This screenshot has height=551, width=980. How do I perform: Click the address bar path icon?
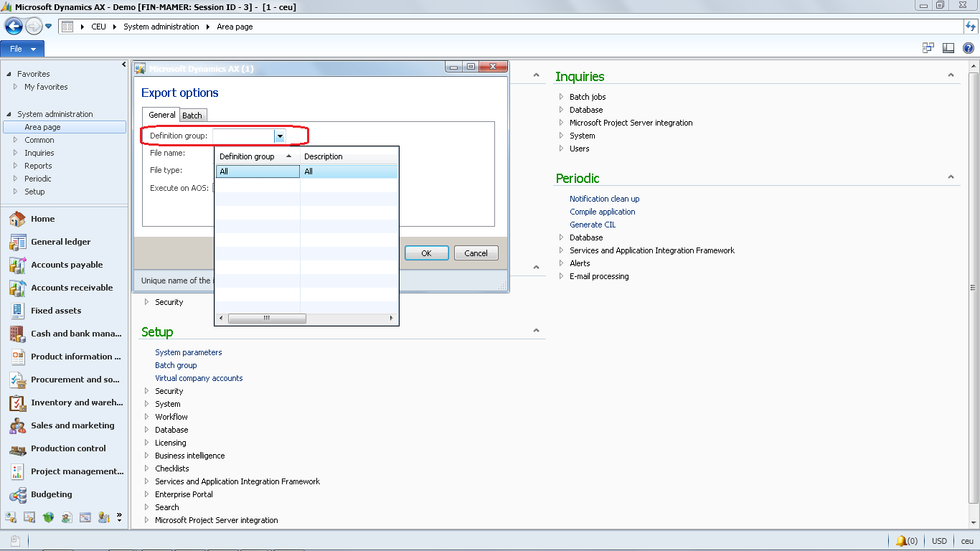coord(67,27)
